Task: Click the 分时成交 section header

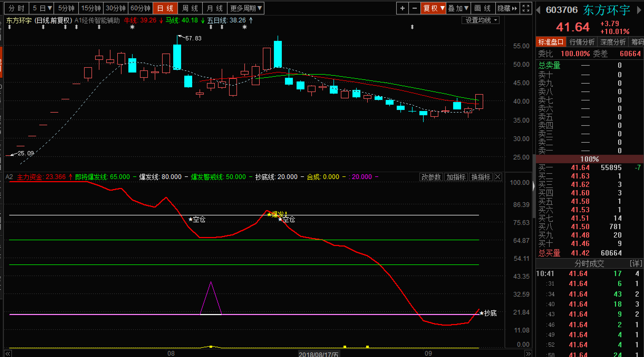Action: pyautogui.click(x=589, y=263)
